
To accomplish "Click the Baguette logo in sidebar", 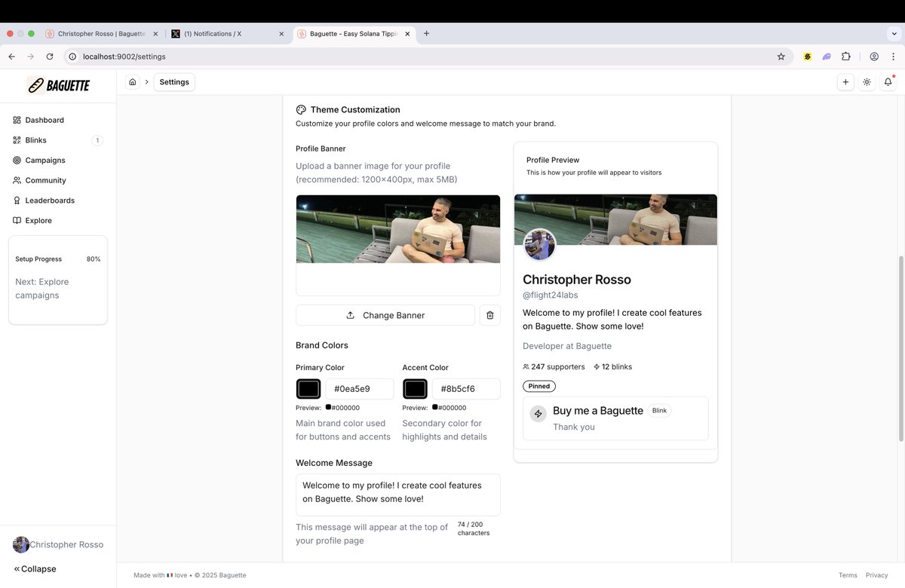I will coord(59,85).
